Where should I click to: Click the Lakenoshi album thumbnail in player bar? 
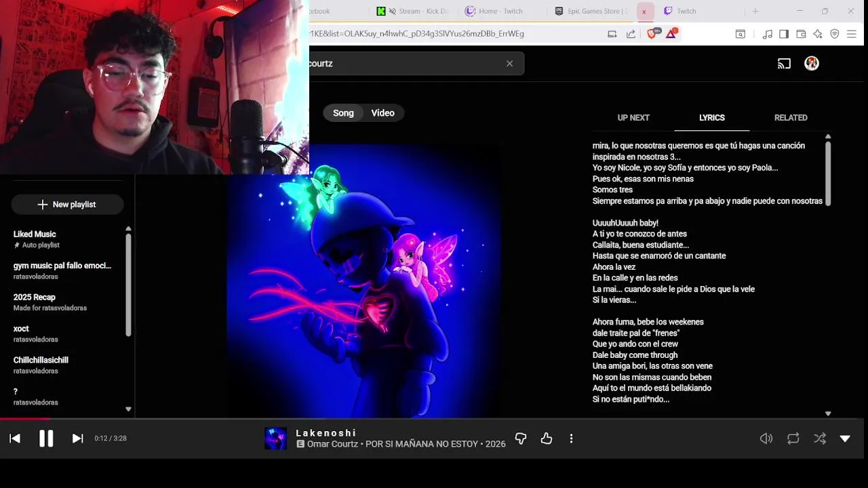pos(275,439)
